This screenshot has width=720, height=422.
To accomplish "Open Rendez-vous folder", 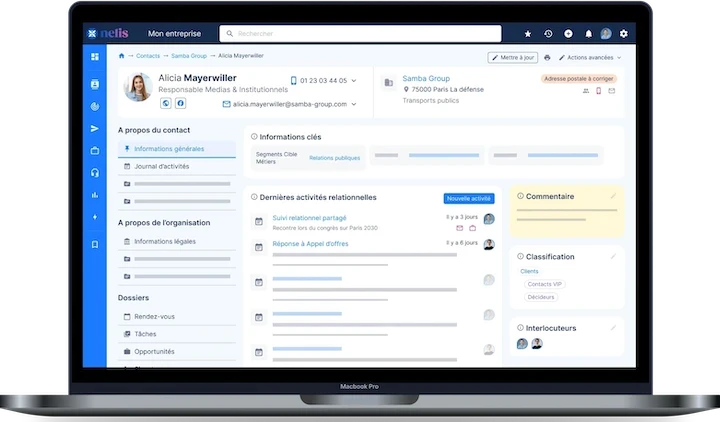I will pyautogui.click(x=177, y=316).
